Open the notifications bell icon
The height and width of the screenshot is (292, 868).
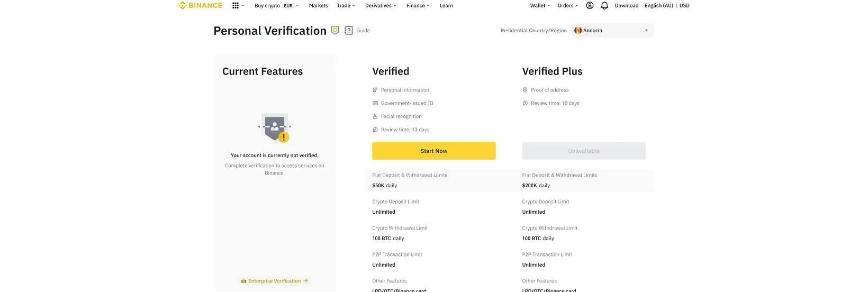click(604, 6)
